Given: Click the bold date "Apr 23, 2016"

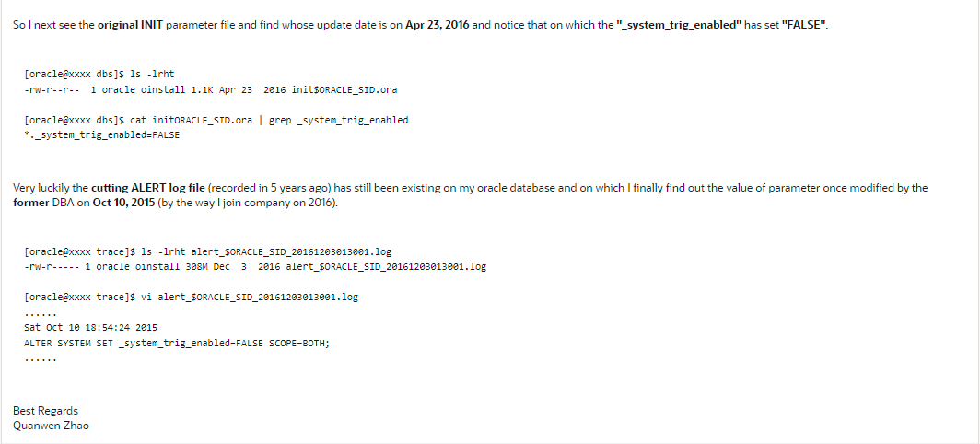Looking at the screenshot, I should click(437, 24).
